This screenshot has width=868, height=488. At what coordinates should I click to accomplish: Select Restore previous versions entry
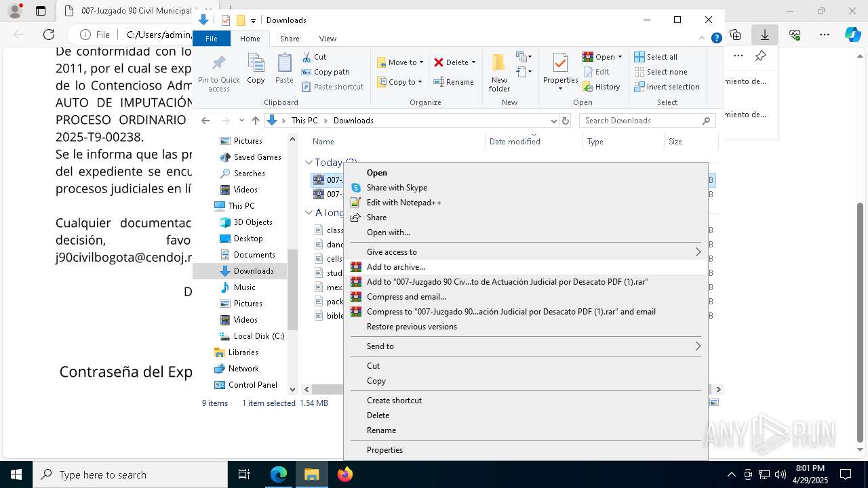[x=526, y=327]
